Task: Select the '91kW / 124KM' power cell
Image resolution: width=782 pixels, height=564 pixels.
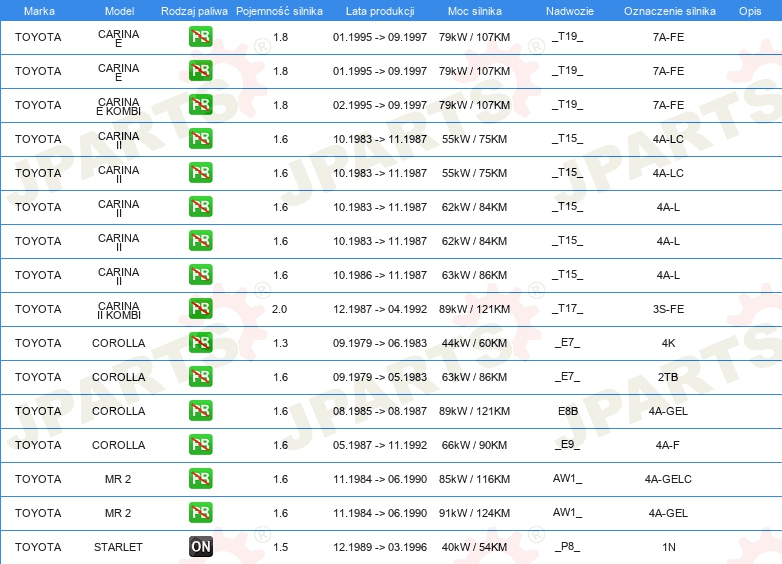Action: click(x=474, y=513)
